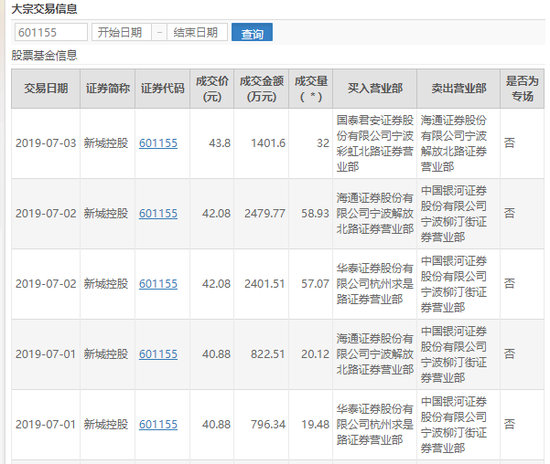Click the 股票基金信息 section label
The image size is (550, 464).
pyautogui.click(x=44, y=55)
